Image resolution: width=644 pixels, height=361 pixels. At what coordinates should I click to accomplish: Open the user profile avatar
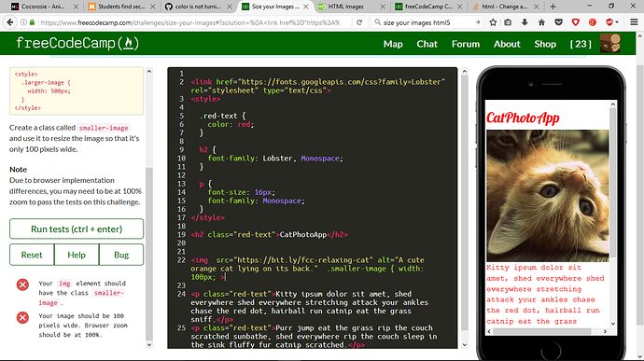610,43
